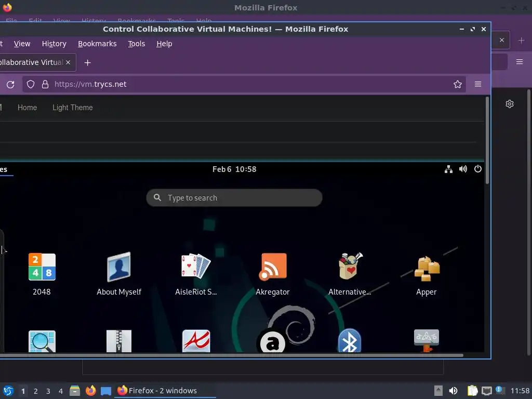Open the red A document app icon

(x=196, y=341)
